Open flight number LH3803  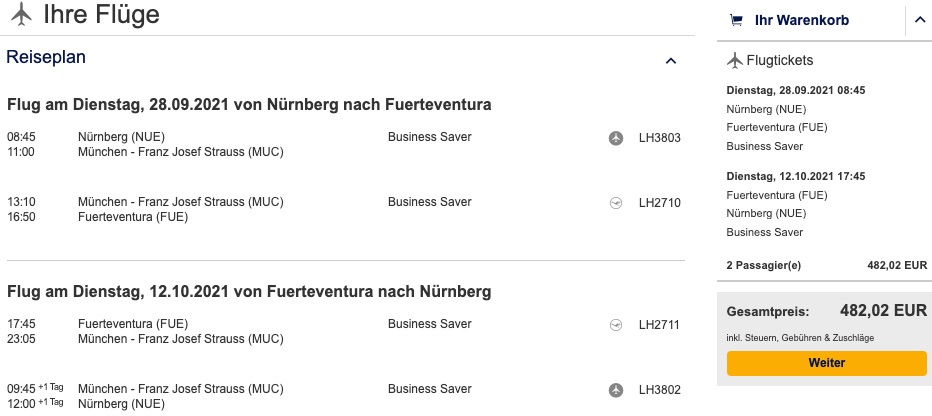(x=659, y=138)
